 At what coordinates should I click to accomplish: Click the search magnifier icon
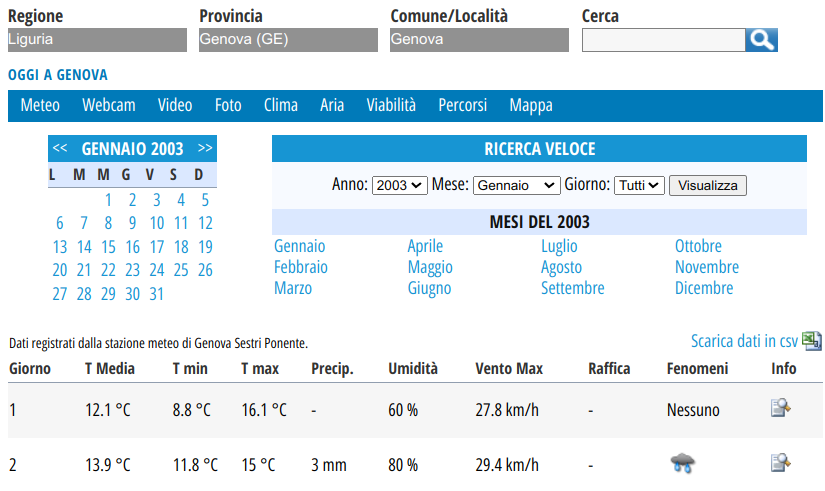coord(762,40)
